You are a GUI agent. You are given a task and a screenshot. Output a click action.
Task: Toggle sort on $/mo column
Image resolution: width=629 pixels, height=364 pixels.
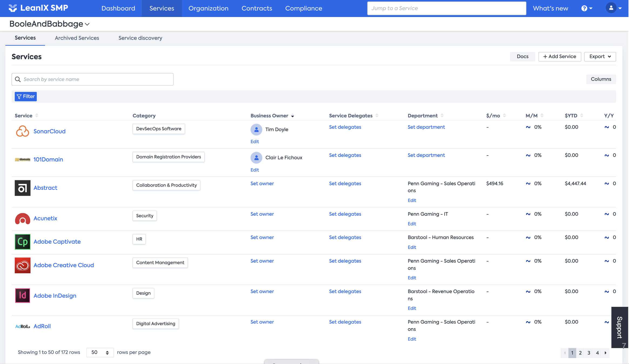click(504, 116)
